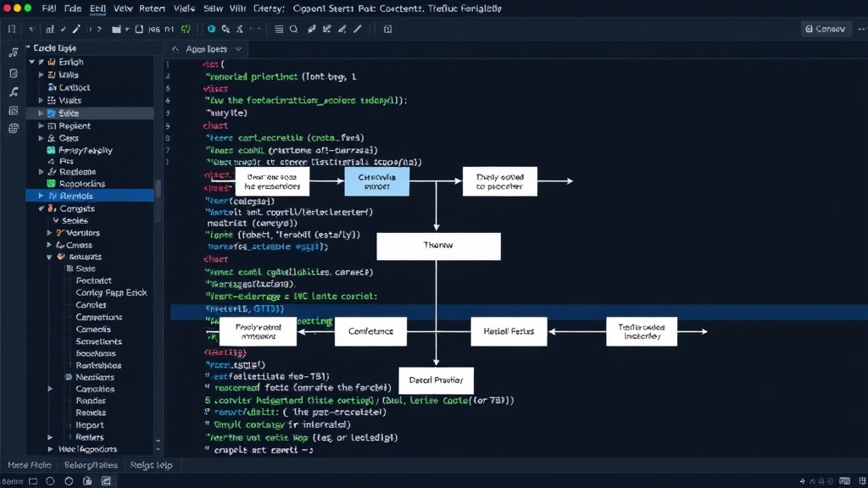Click the green circle toolbar icon
Viewport: 868px width, 488px height.
click(x=211, y=30)
